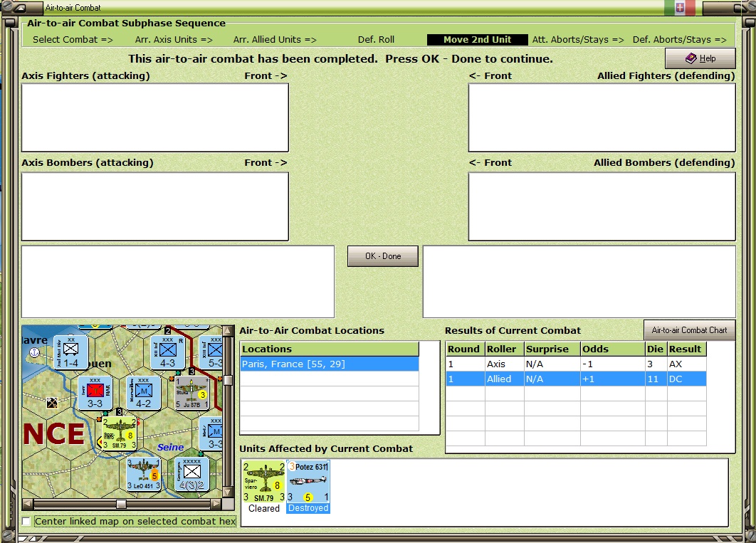Click the Odds column header
The height and width of the screenshot is (543, 756).
(x=613, y=349)
